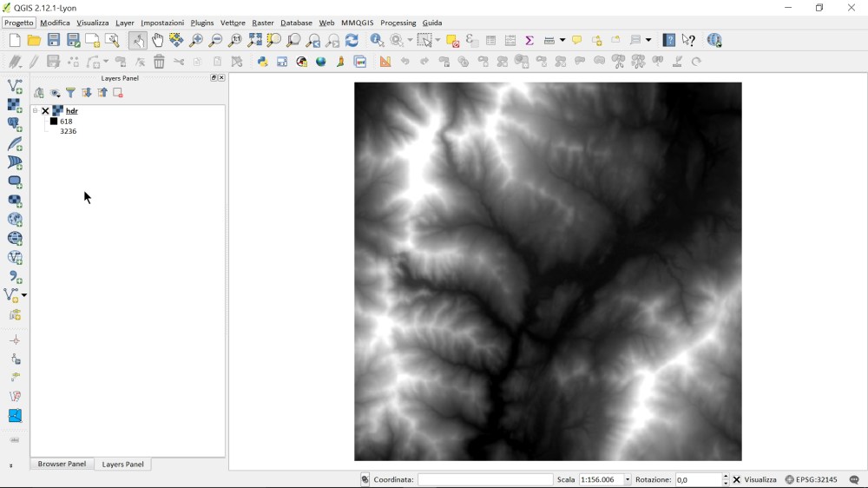Open the measure tool dropdown arrow

pyautogui.click(x=562, y=40)
